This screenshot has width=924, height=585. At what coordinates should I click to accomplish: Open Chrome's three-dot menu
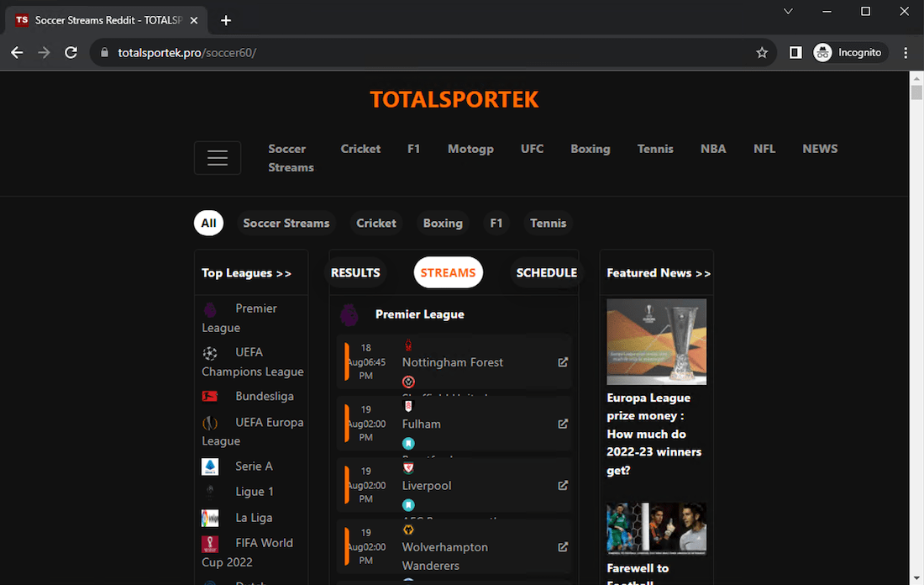coord(906,52)
